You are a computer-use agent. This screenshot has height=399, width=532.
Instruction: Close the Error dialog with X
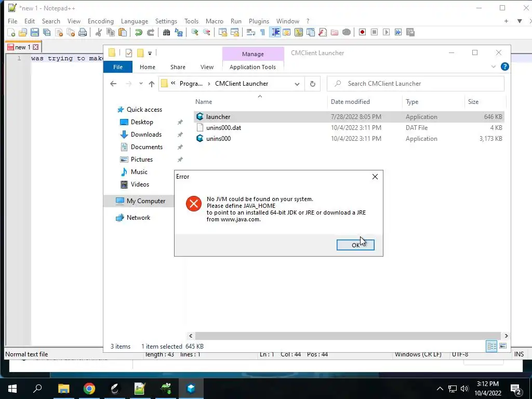[375, 177]
